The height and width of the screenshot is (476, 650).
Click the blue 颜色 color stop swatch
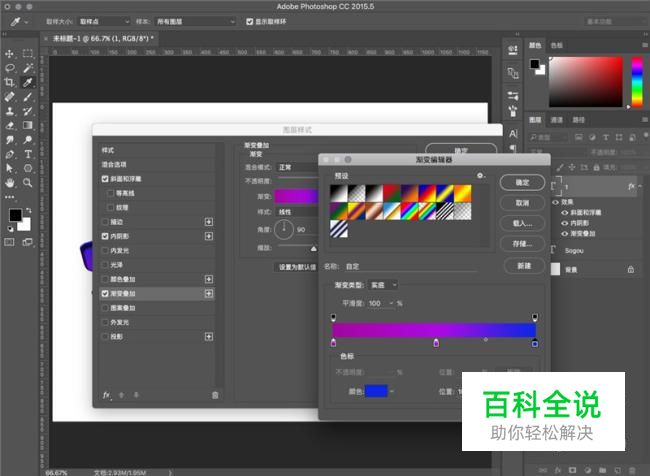click(374, 392)
